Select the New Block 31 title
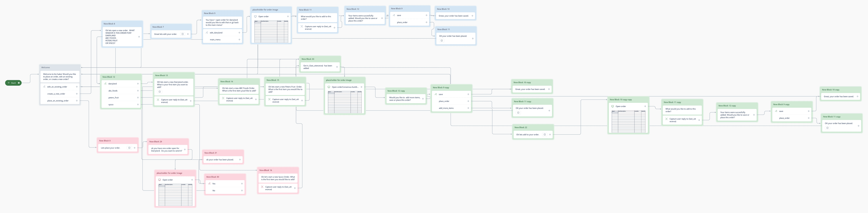868x213 pixels. pos(211,153)
